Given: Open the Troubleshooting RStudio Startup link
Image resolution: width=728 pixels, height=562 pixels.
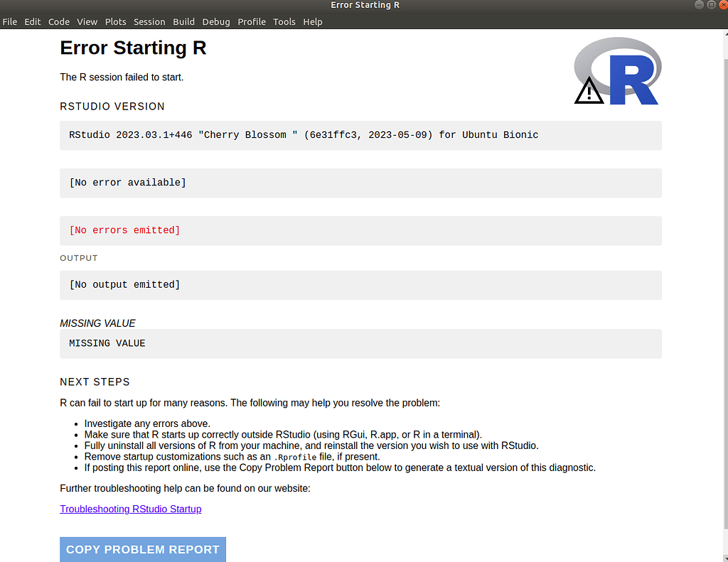Looking at the screenshot, I should pyautogui.click(x=131, y=509).
